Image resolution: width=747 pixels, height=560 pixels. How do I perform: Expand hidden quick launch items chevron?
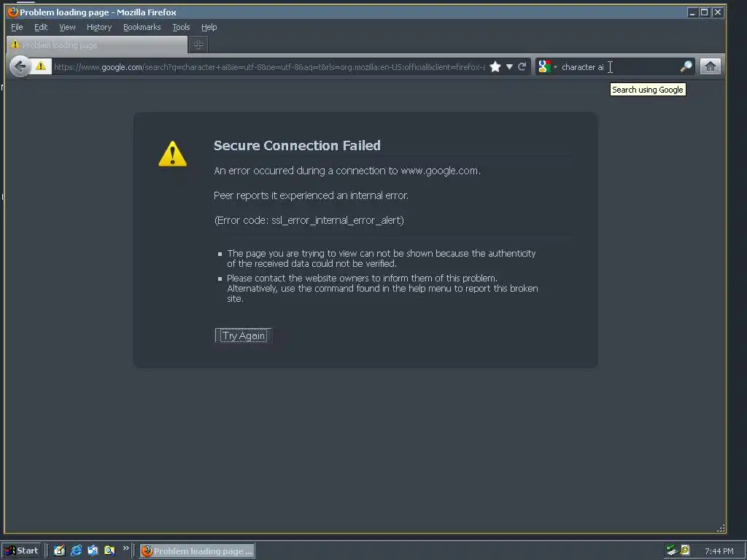click(125, 548)
